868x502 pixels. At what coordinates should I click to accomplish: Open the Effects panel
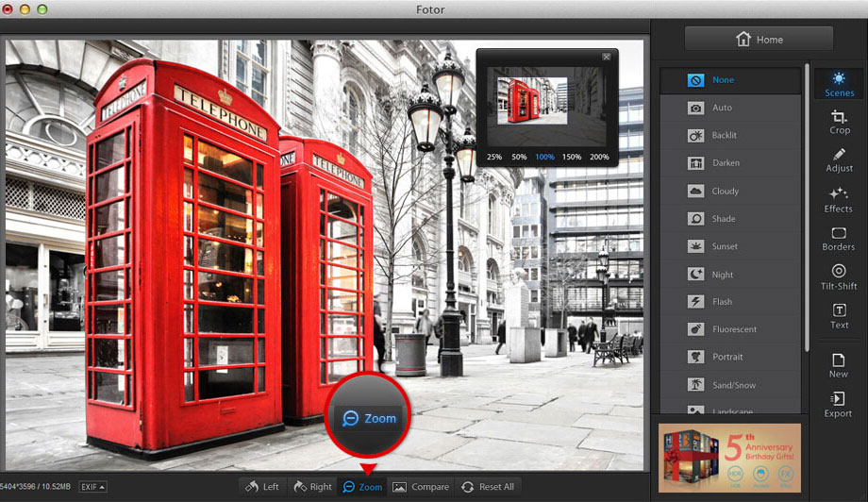(x=839, y=199)
